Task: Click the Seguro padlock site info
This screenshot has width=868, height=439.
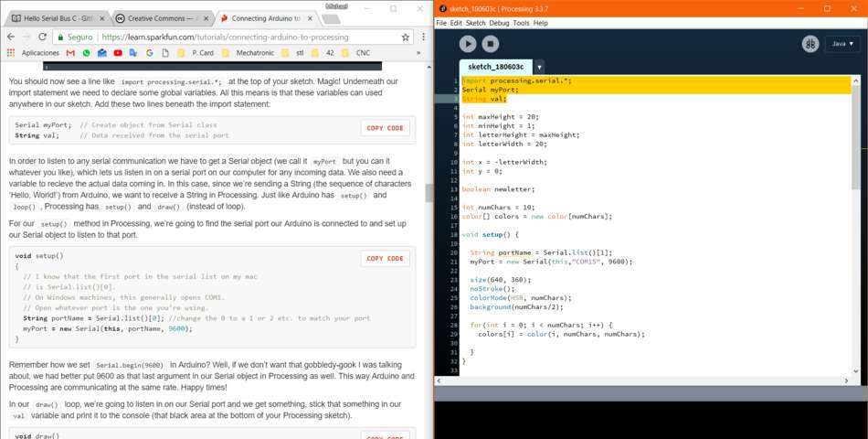Action: 75,37
